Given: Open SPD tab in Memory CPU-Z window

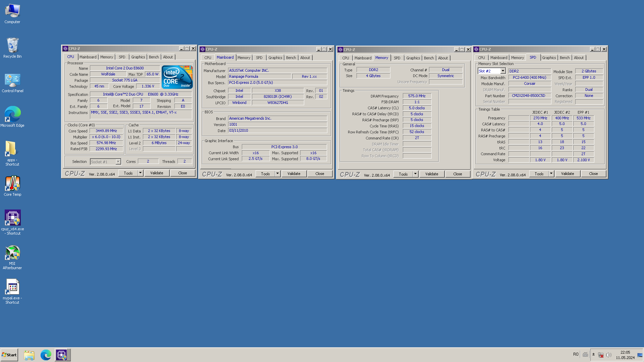Looking at the screenshot, I should pyautogui.click(x=397, y=58).
